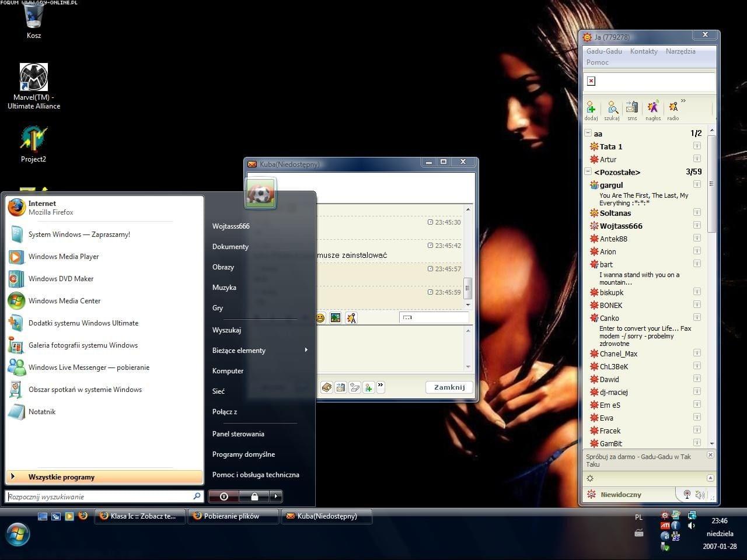Expand 'Bieżące elementy' submenu arrow
The image size is (747, 560).
point(306,350)
